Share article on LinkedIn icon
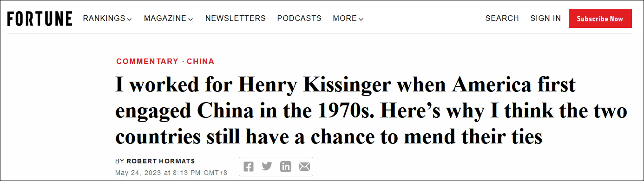The height and width of the screenshot is (181, 644). click(x=286, y=166)
